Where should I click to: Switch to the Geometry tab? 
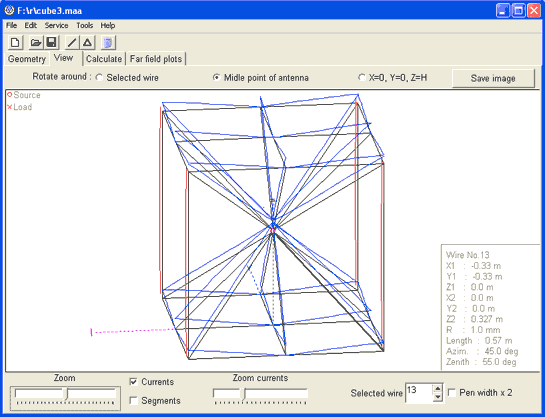(x=27, y=59)
